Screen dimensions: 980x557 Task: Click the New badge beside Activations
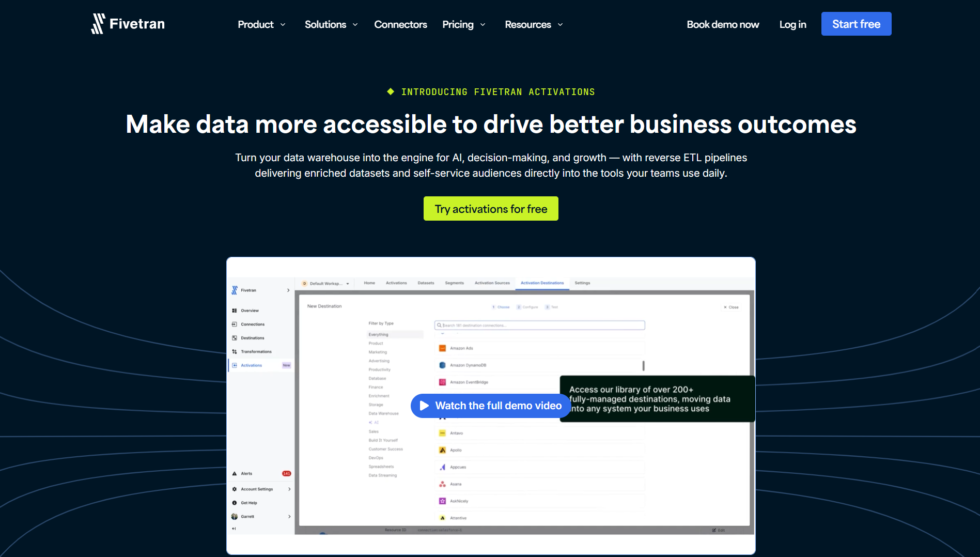[x=286, y=365]
